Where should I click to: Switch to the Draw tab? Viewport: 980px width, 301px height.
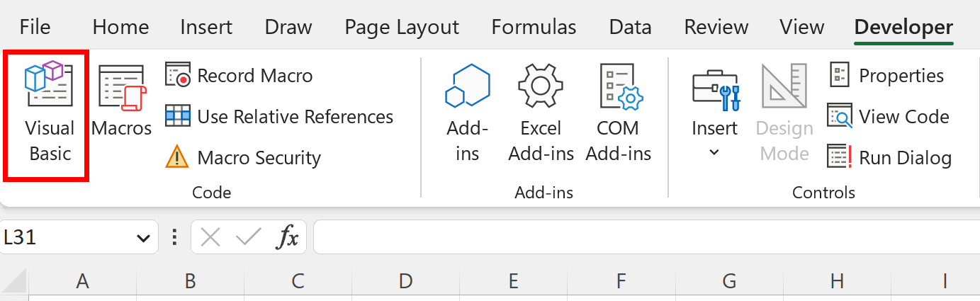[x=288, y=27]
